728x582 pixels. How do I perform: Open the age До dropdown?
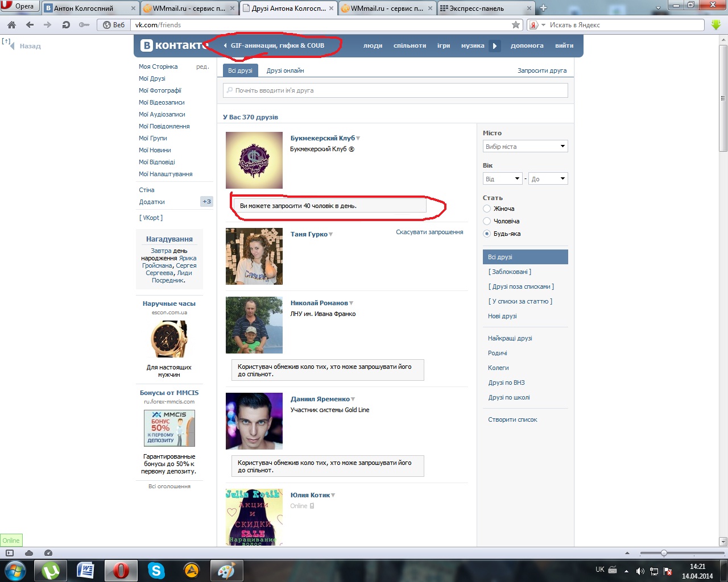[x=548, y=179]
